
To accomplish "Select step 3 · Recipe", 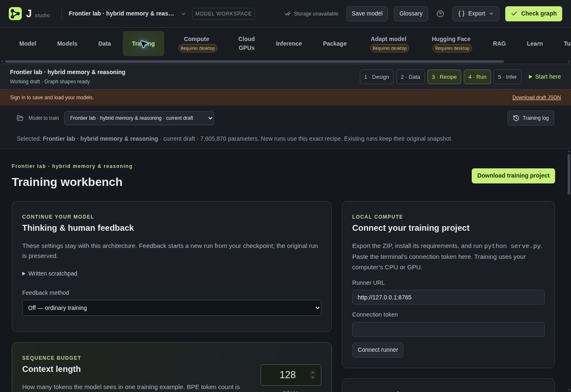I will click(444, 77).
